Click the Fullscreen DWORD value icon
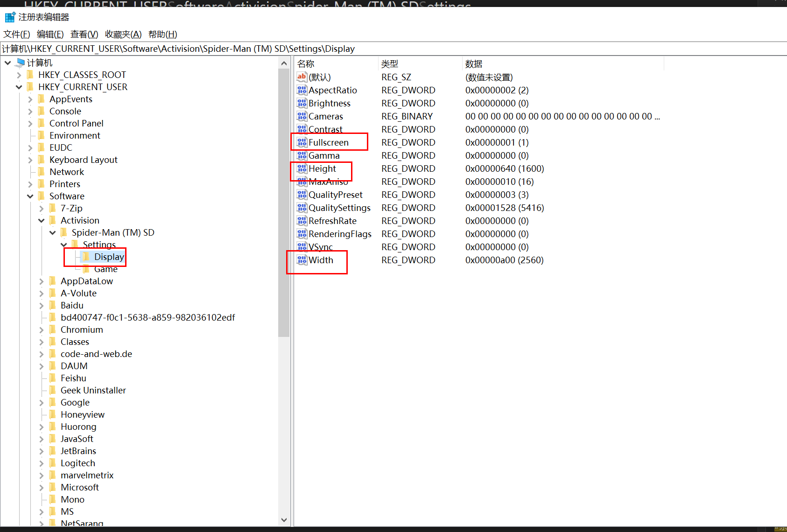The width and height of the screenshot is (787, 532). tap(302, 142)
